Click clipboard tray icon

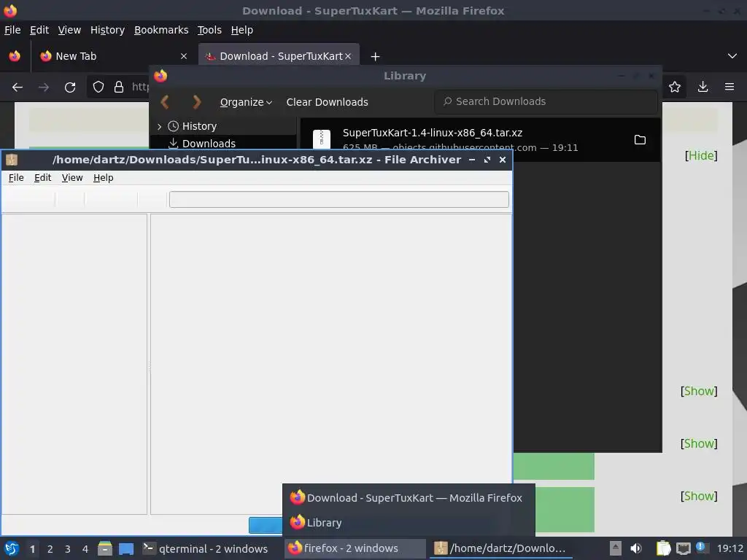[x=663, y=548]
